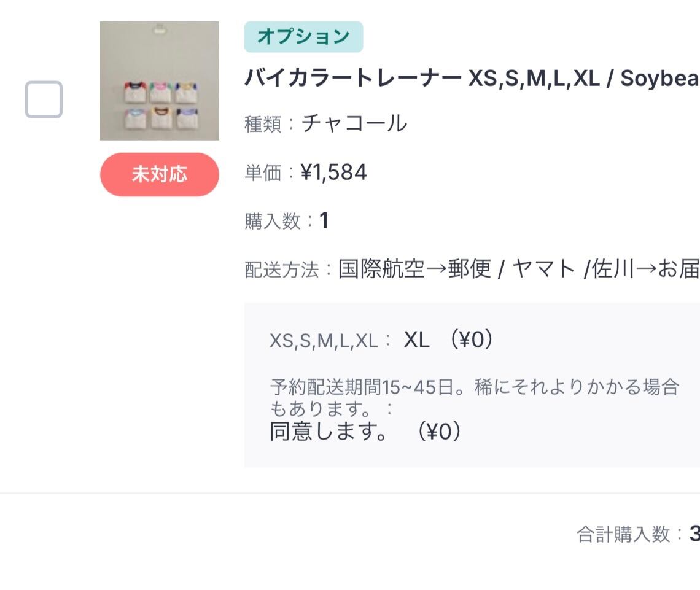Click the green オプション tag

tap(303, 37)
